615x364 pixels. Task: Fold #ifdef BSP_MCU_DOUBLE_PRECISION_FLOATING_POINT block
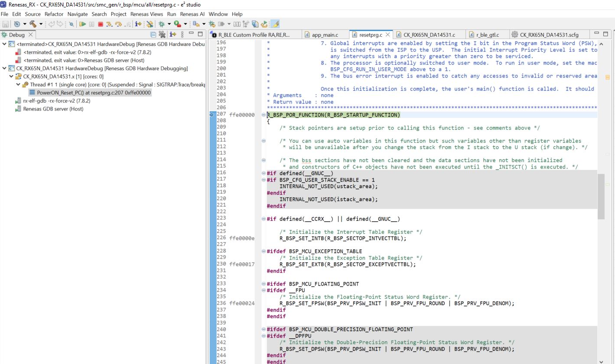click(264, 329)
